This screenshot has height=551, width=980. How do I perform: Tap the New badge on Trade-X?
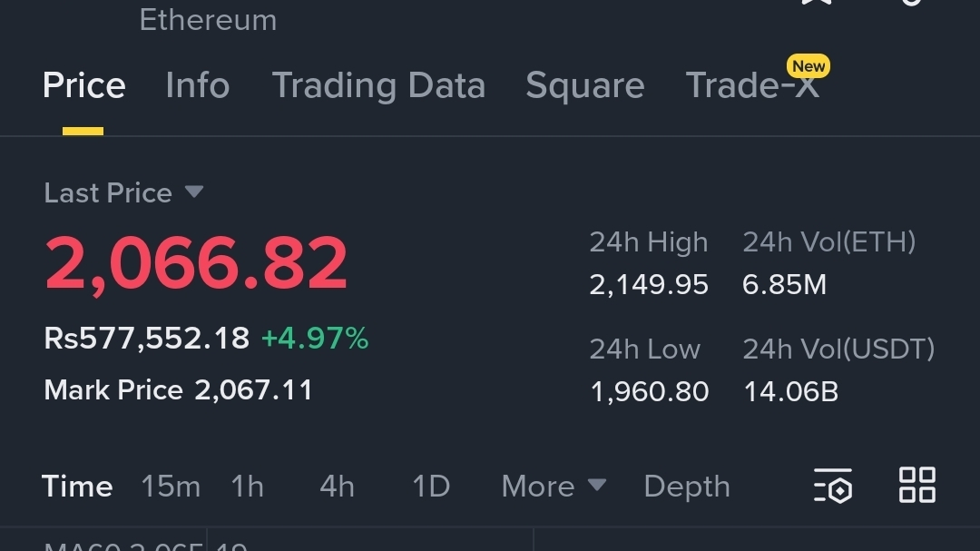click(808, 66)
